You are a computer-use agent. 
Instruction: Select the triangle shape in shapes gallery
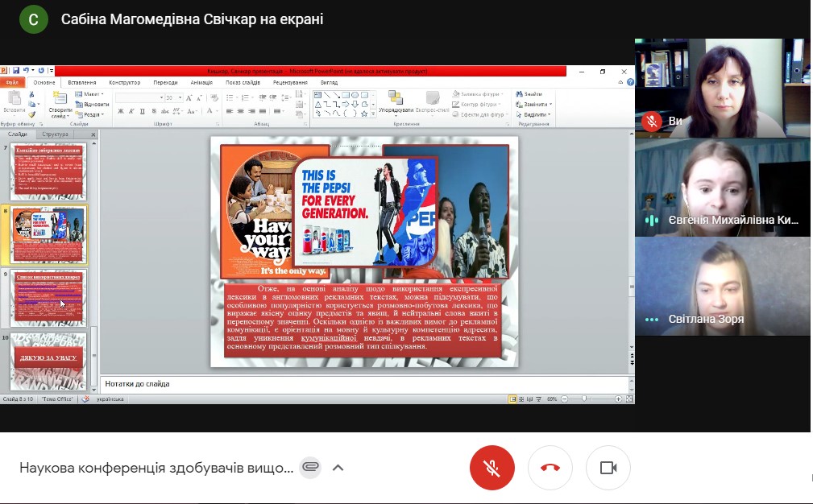317,104
